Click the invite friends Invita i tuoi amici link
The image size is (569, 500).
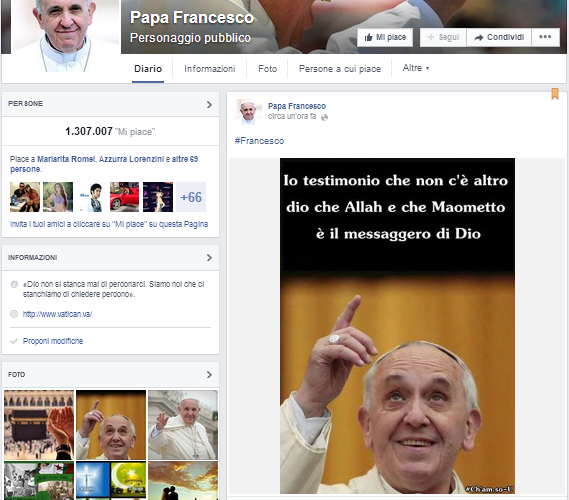(109, 224)
